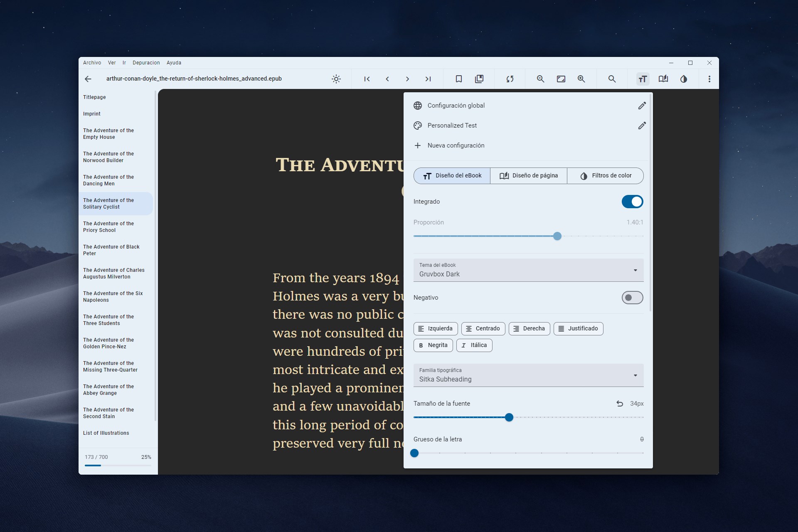Toggle Negrita text formatting
The height and width of the screenshot is (532, 798).
point(433,345)
